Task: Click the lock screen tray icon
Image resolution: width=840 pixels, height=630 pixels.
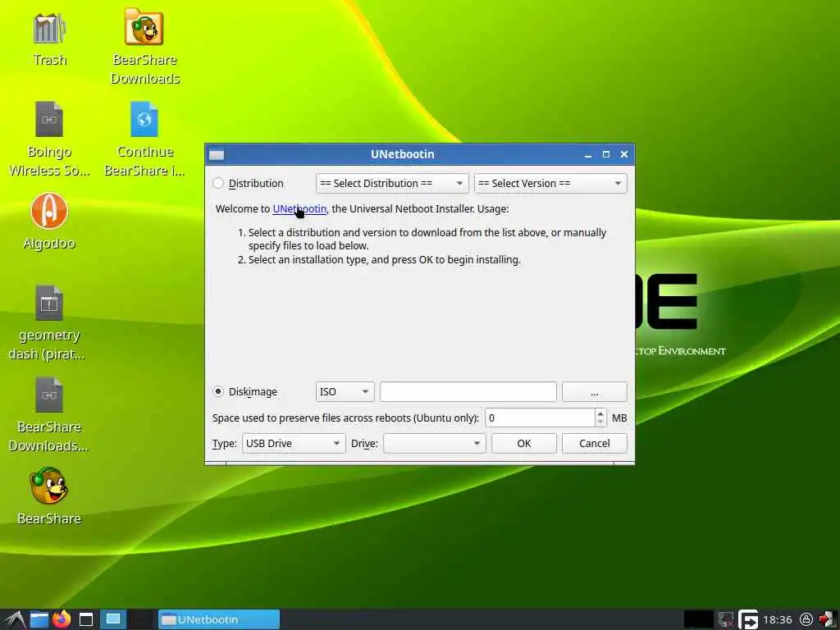Action: point(806,620)
